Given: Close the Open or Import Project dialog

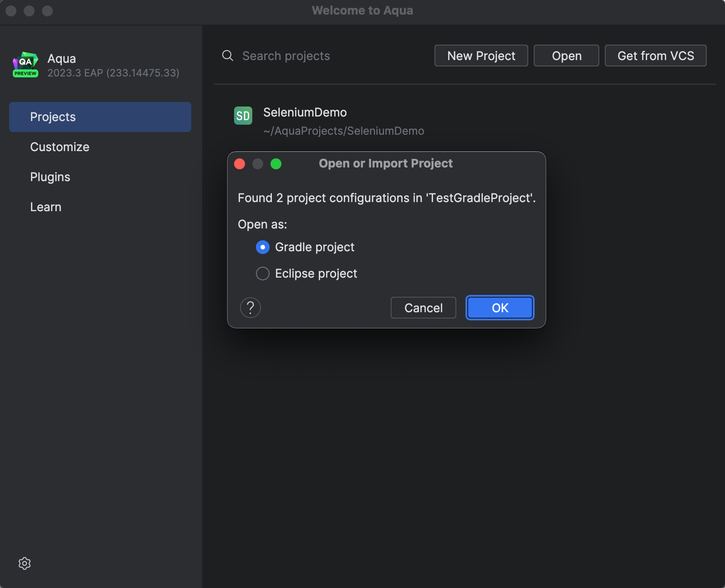Looking at the screenshot, I should [240, 164].
